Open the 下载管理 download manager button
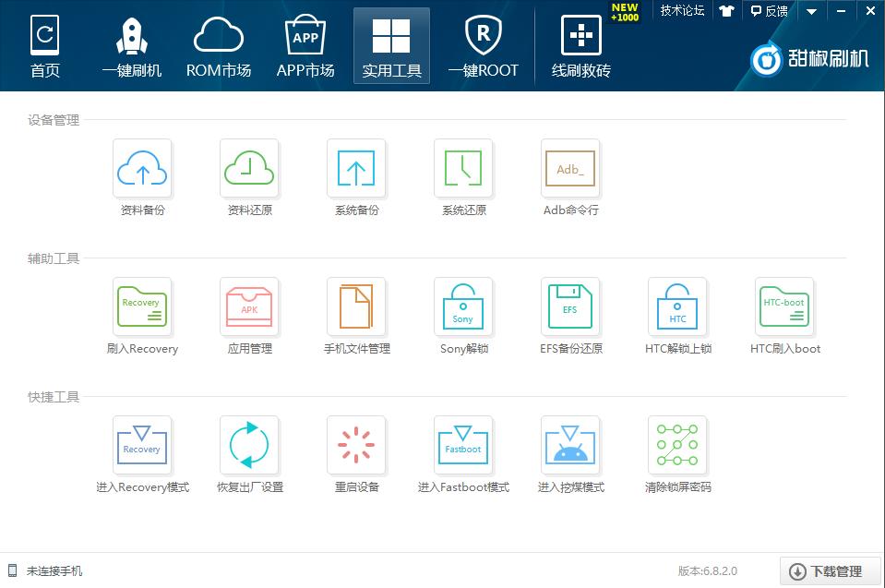Screen dimensions: 885x588 [x=830, y=571]
